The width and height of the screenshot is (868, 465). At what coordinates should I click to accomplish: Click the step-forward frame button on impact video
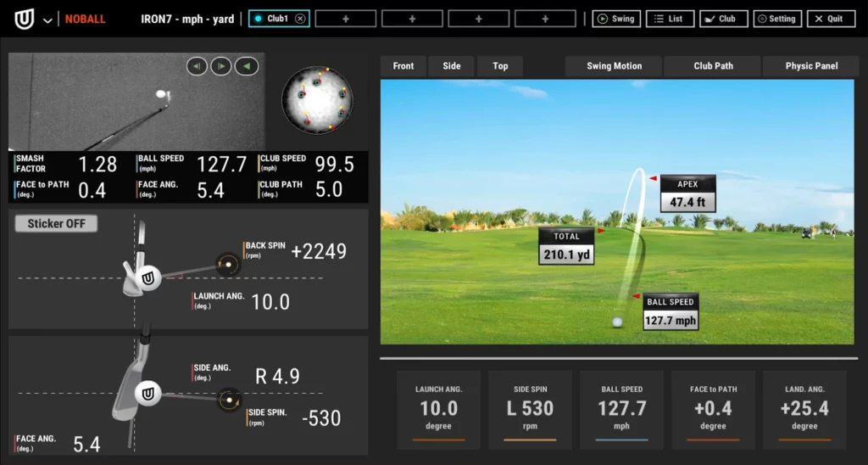pos(221,66)
